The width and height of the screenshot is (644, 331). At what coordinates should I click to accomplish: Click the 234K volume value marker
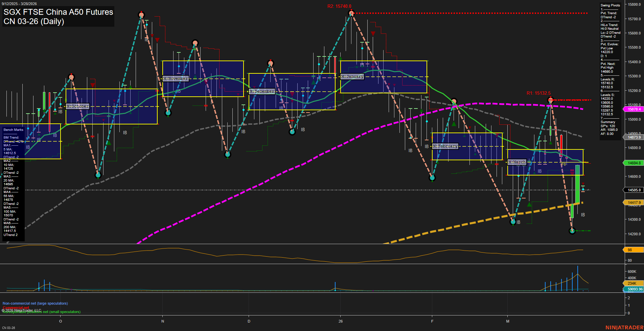click(x=633, y=283)
